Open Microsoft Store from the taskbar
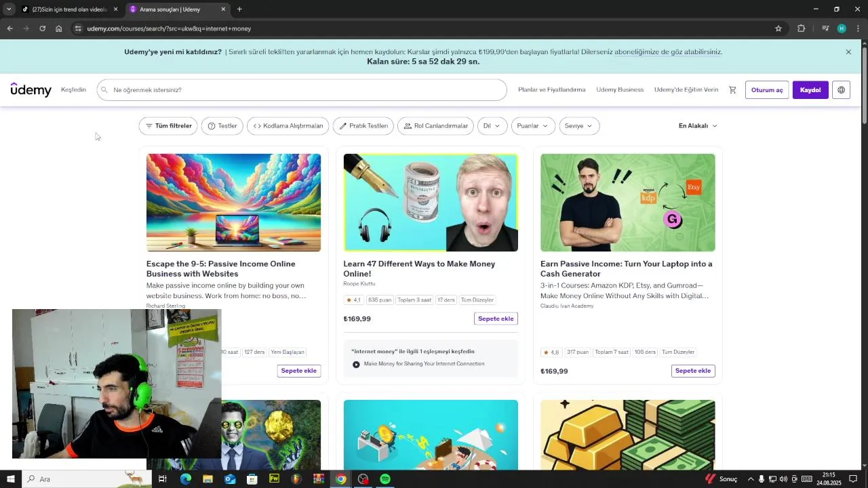Screen dimensions: 868x488 click(x=252, y=479)
